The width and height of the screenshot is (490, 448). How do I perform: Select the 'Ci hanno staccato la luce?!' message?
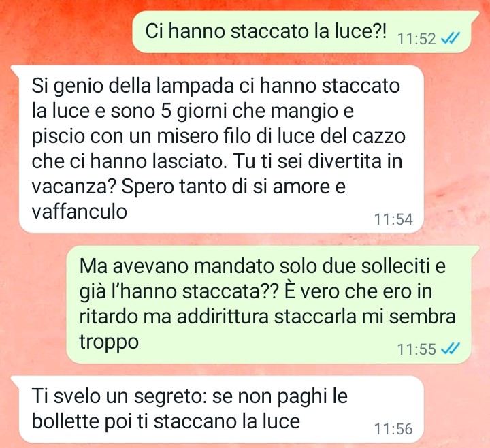pyautogui.click(x=301, y=31)
